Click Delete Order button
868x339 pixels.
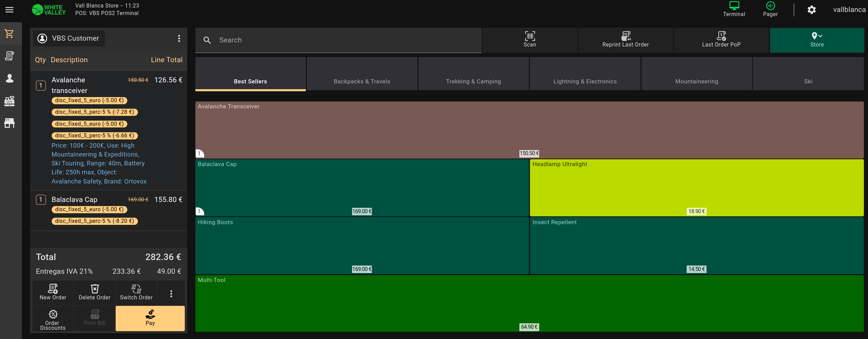tap(94, 293)
